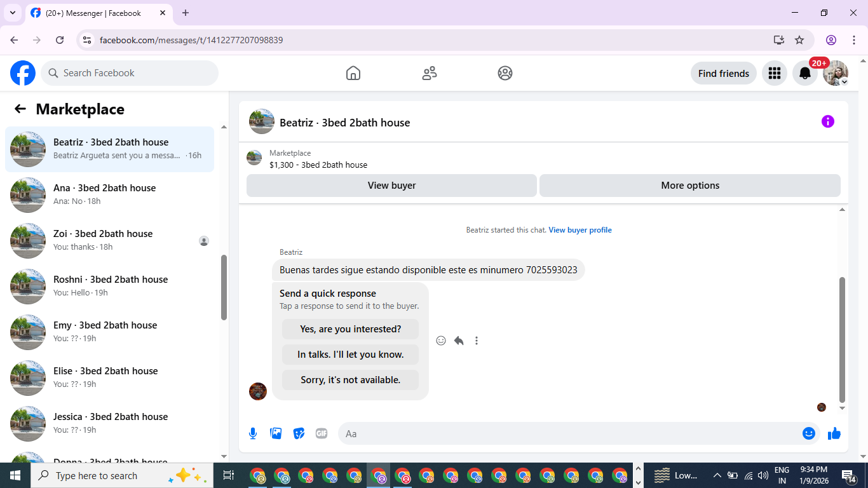Click the chat message area scrollbar thumb
The height and width of the screenshot is (488, 868).
843,340
